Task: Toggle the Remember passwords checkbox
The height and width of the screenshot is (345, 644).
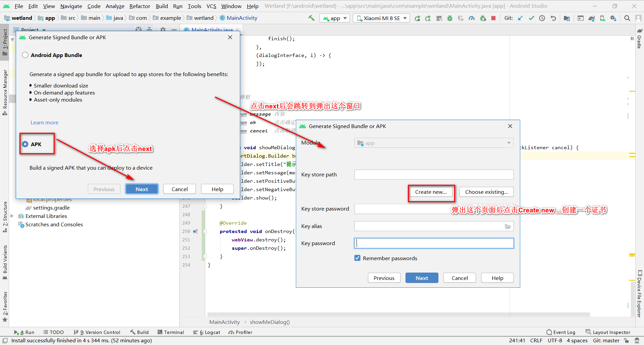Action: point(358,258)
